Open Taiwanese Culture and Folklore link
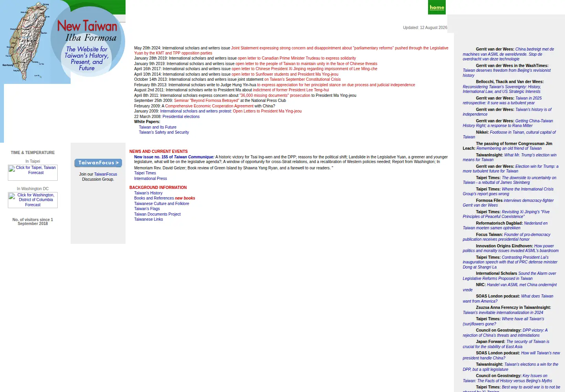 pyautogui.click(x=162, y=204)
